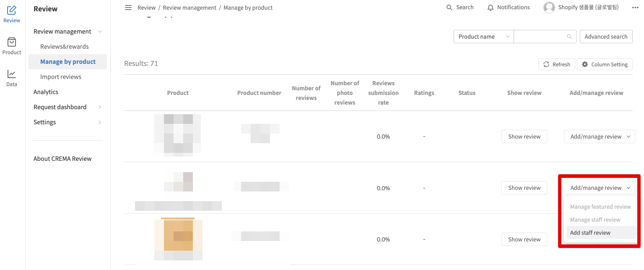
Task: Open Column Setting
Action: click(605, 64)
